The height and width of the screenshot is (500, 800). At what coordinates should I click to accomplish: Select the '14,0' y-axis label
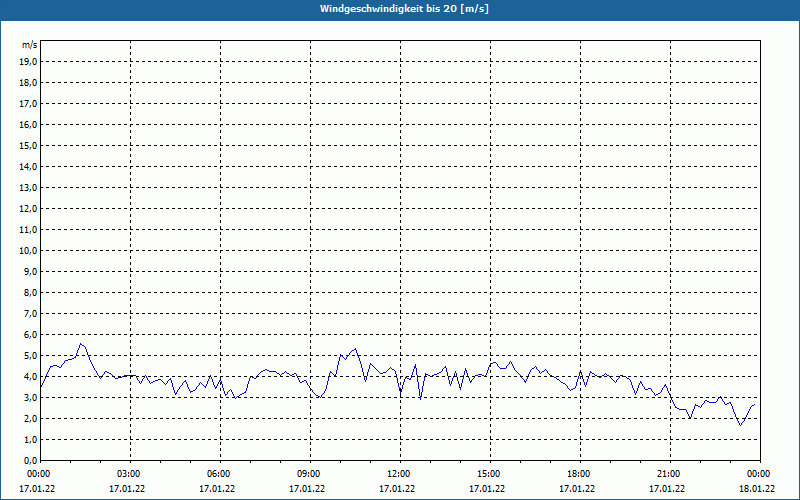coord(28,167)
